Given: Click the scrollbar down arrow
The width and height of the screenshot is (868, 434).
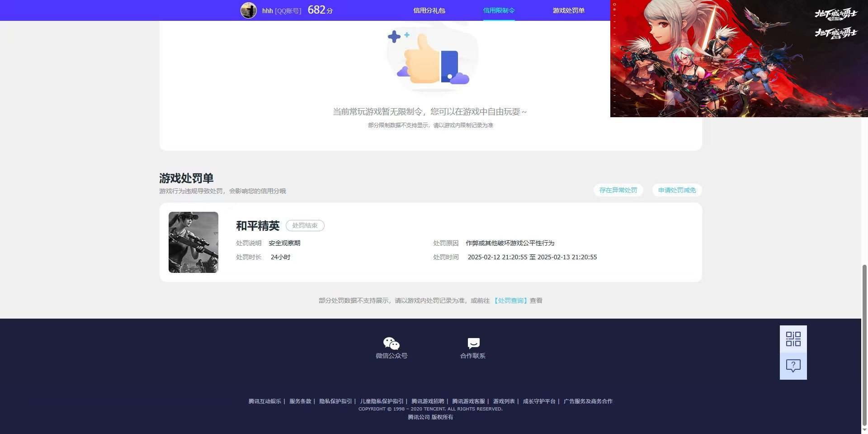Looking at the screenshot, I should [865, 429].
